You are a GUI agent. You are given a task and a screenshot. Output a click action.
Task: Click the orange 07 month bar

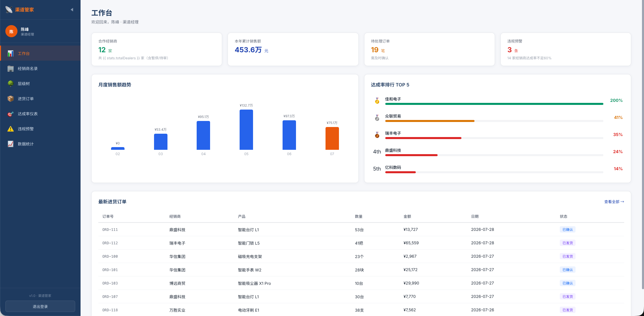pyautogui.click(x=332, y=138)
